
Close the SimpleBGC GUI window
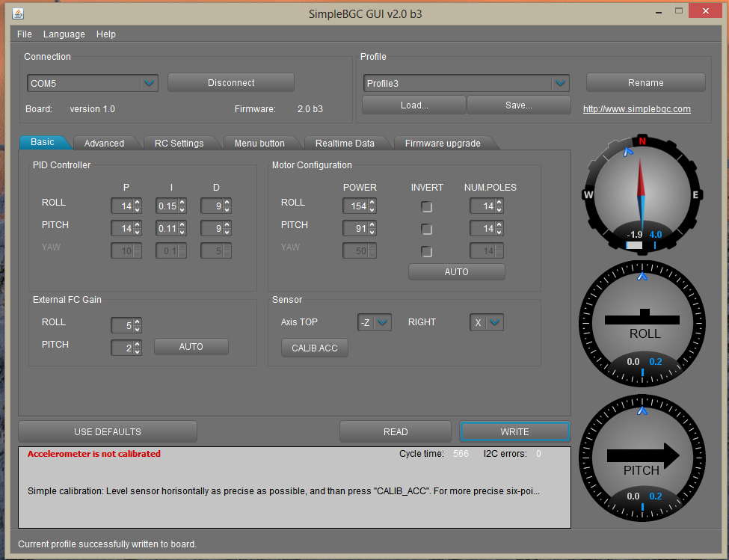pyautogui.click(x=705, y=11)
